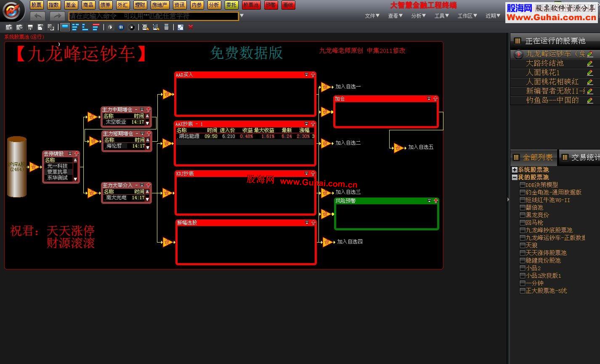
Task: Check the 黑龙竞价 checkbox
Action: tap(522, 215)
